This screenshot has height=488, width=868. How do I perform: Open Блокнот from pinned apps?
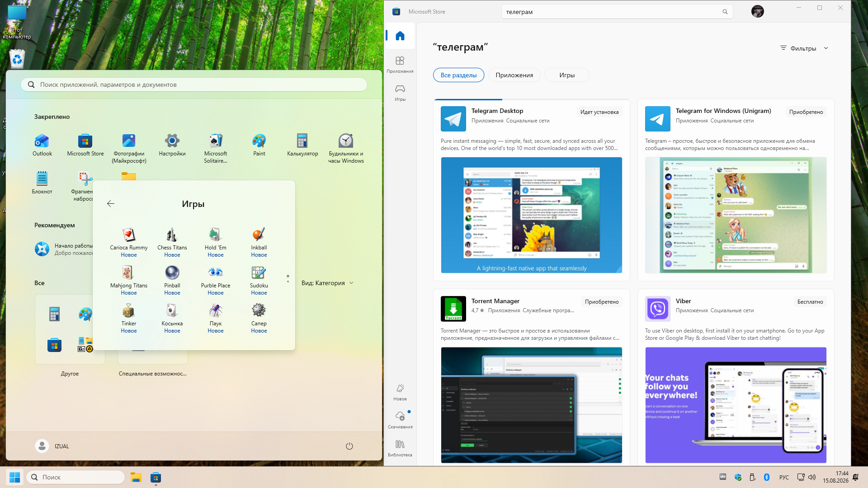tap(42, 183)
